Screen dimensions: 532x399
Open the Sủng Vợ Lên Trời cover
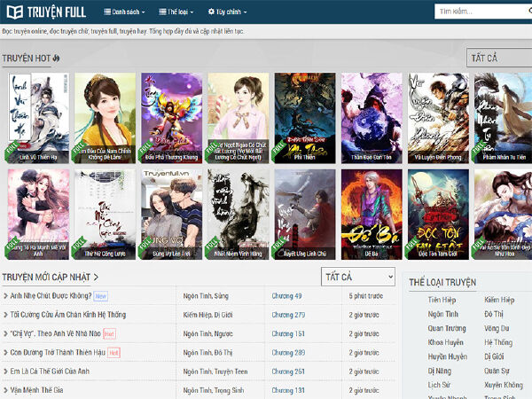172,215
